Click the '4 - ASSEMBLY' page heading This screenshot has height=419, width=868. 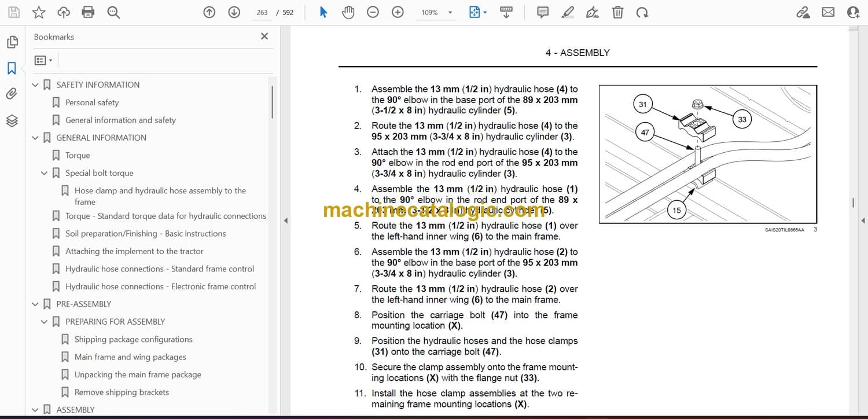578,53
